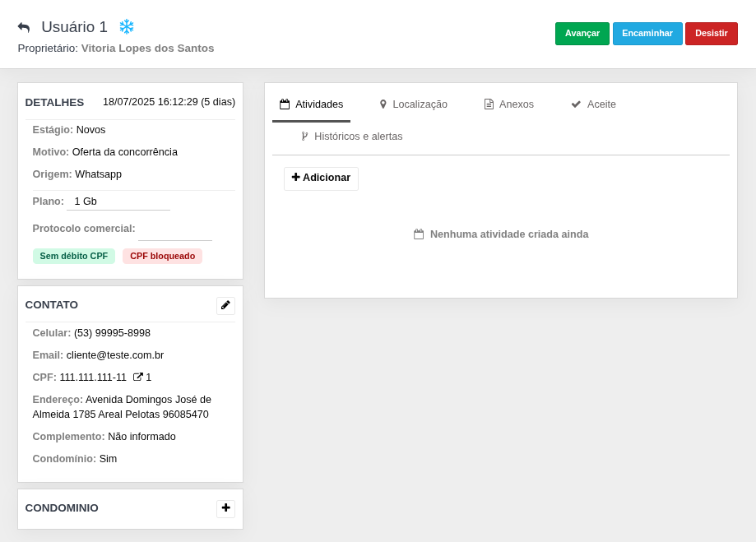Click the branch icon for Históricos e alertas

[x=304, y=137]
